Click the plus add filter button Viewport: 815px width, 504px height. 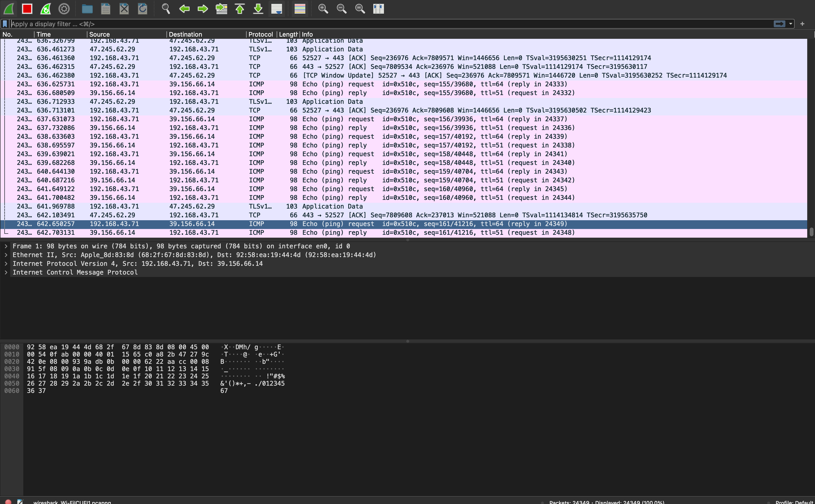click(802, 24)
